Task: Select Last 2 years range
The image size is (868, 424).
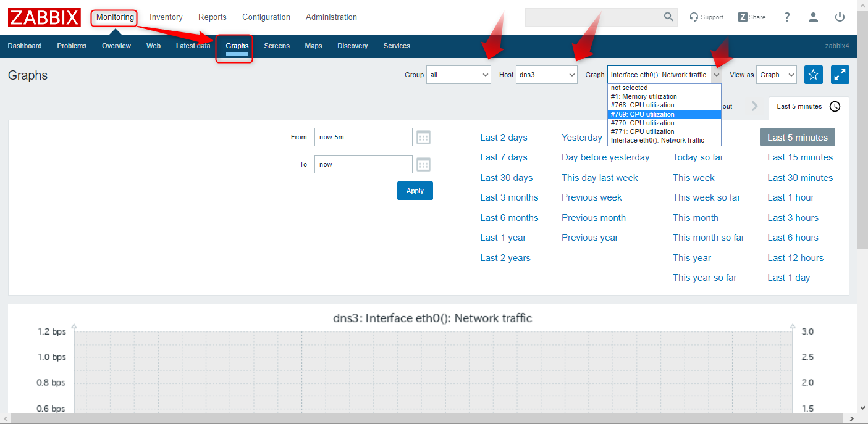Action: (x=505, y=258)
